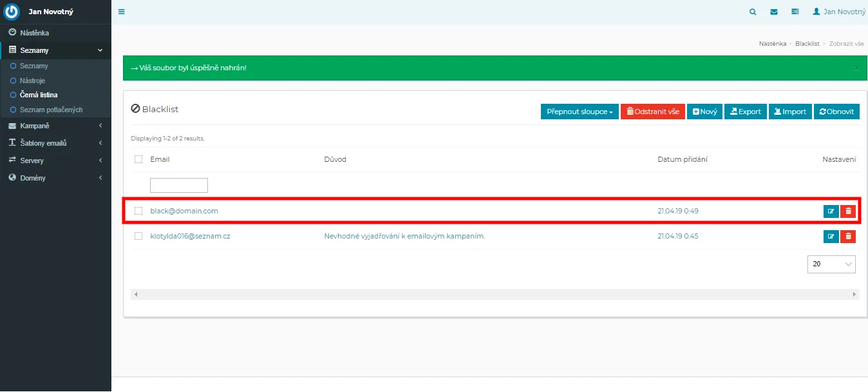Screen dimensions: 868x392
Task: Click the Email filter input field
Action: click(x=179, y=185)
